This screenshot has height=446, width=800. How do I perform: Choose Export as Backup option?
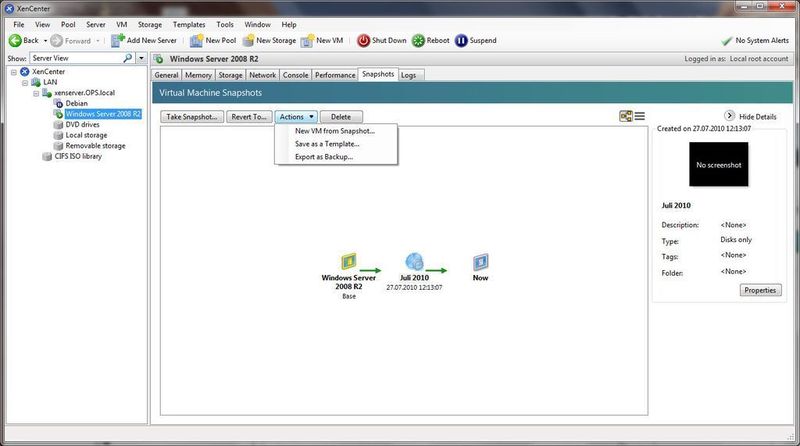click(335, 157)
